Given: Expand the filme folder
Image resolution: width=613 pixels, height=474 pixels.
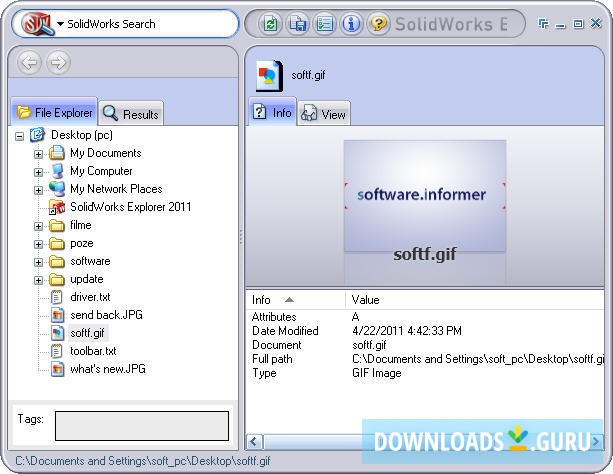Looking at the screenshot, I should point(38,226).
